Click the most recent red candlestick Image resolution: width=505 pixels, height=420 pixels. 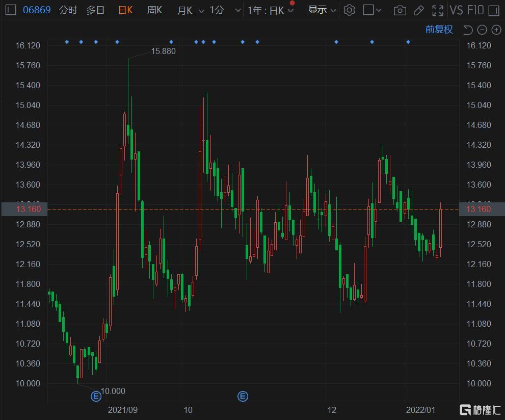pyautogui.click(x=441, y=228)
